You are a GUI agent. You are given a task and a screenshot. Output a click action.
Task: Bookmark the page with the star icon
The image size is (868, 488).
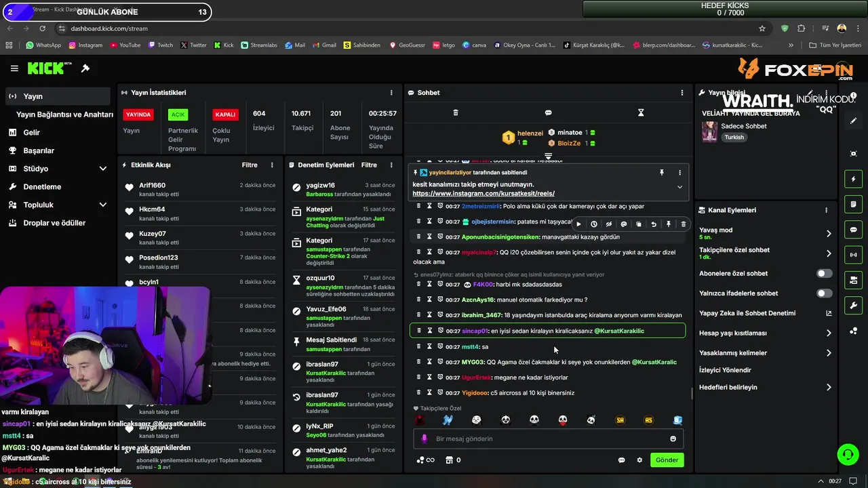762,28
